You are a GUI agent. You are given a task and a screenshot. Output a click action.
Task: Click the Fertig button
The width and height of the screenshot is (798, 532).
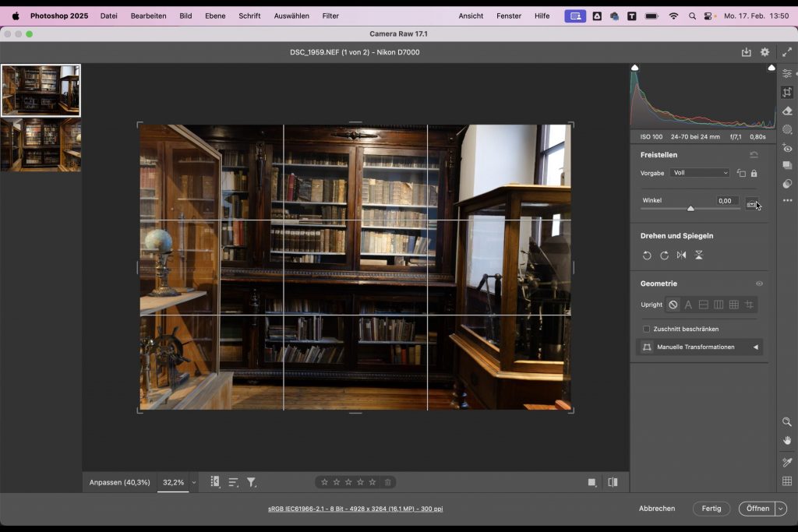point(711,509)
